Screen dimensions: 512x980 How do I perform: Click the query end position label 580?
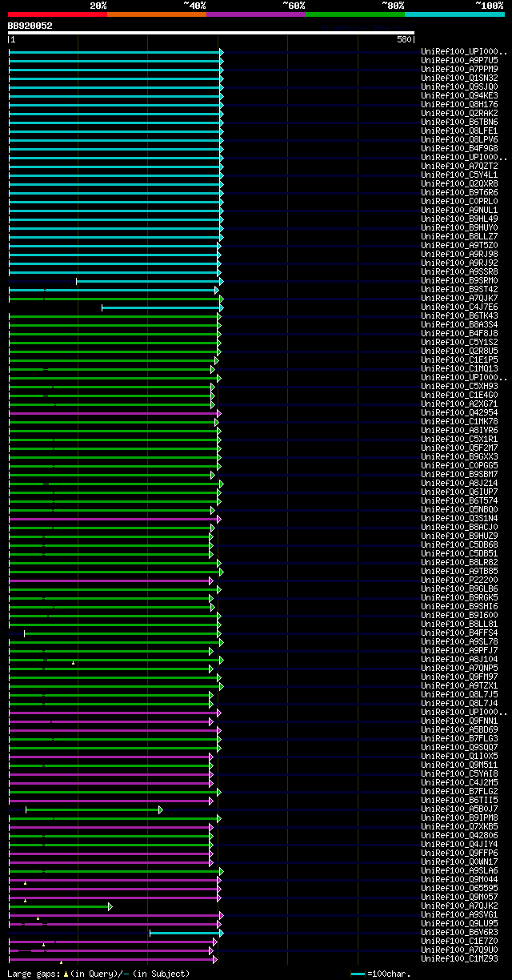click(x=404, y=39)
